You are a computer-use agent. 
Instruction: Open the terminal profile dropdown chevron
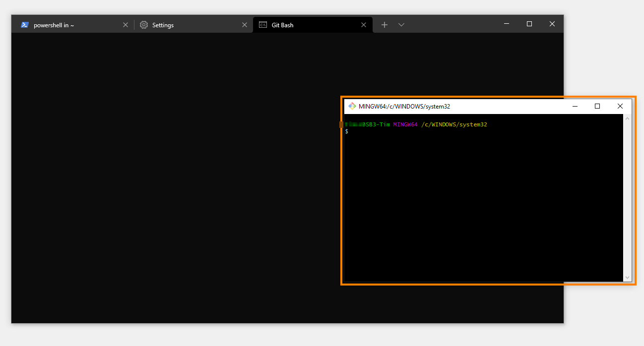401,24
